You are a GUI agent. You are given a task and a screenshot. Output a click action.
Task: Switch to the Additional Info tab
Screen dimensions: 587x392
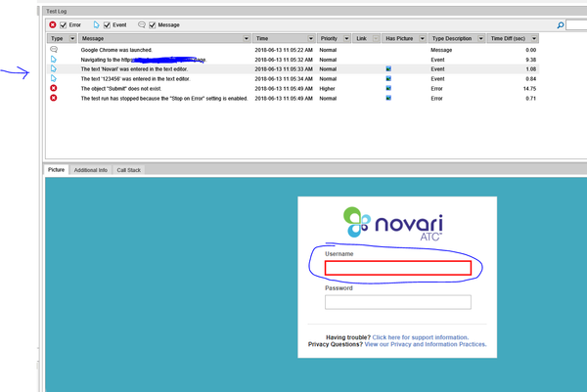tap(91, 170)
